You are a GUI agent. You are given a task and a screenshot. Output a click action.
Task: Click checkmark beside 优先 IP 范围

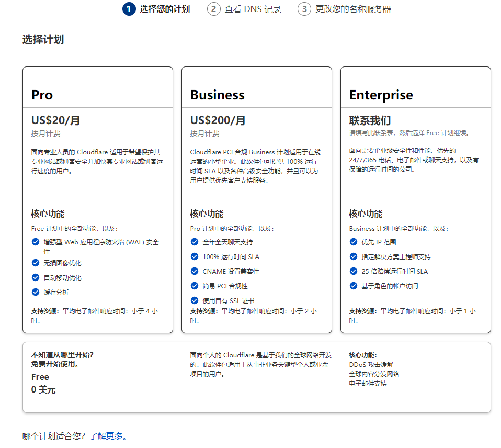pos(354,242)
